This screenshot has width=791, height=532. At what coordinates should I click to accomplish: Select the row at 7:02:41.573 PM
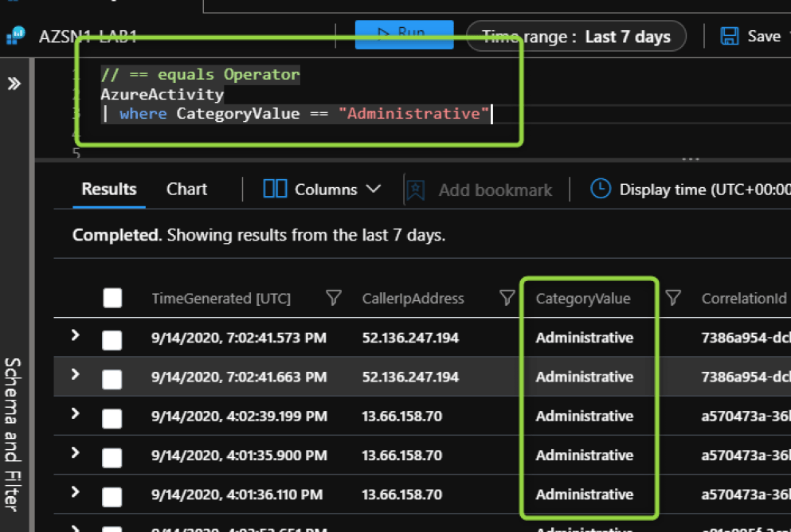click(x=112, y=340)
